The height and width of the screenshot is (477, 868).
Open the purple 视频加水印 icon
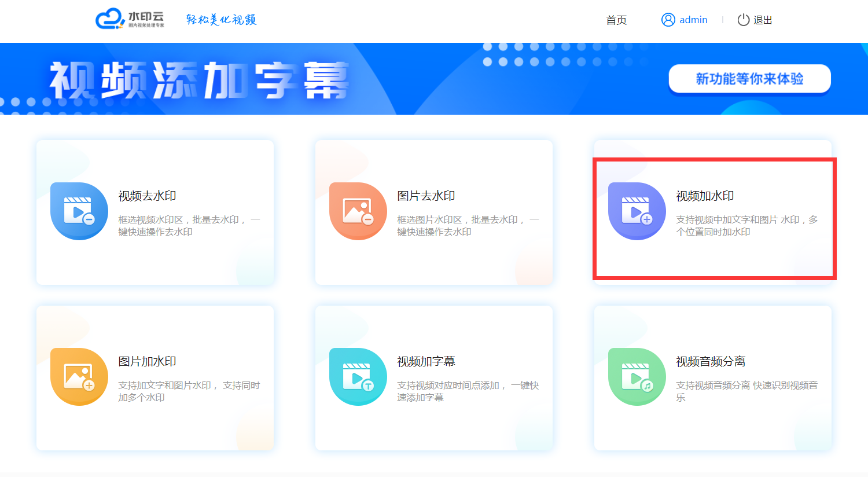point(637,211)
